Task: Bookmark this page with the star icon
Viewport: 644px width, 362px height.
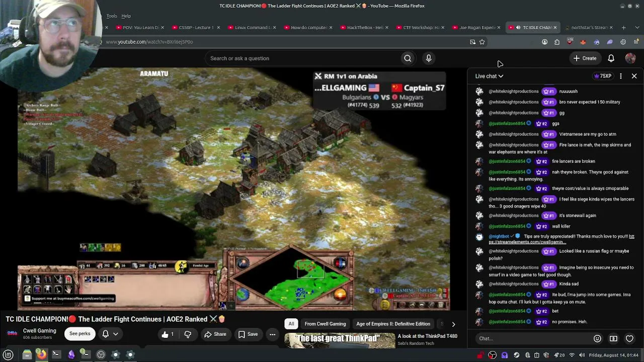Action: coord(482,42)
